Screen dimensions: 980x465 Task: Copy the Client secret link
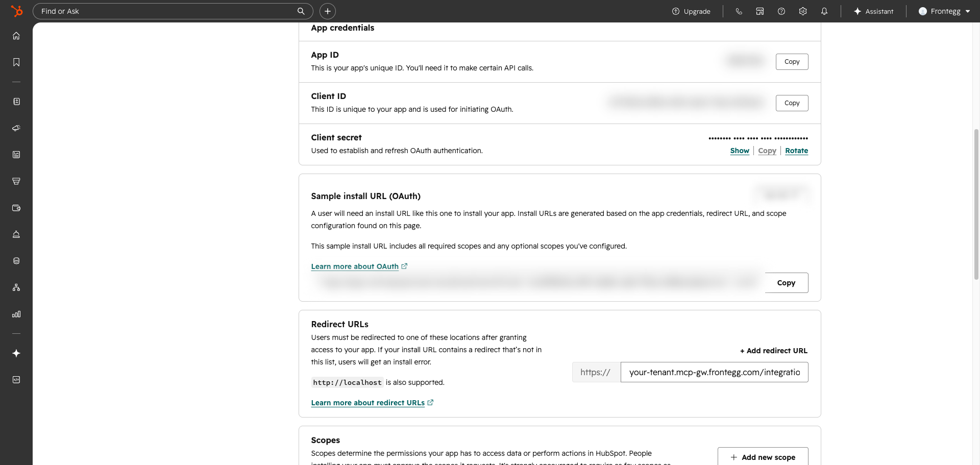tap(767, 151)
